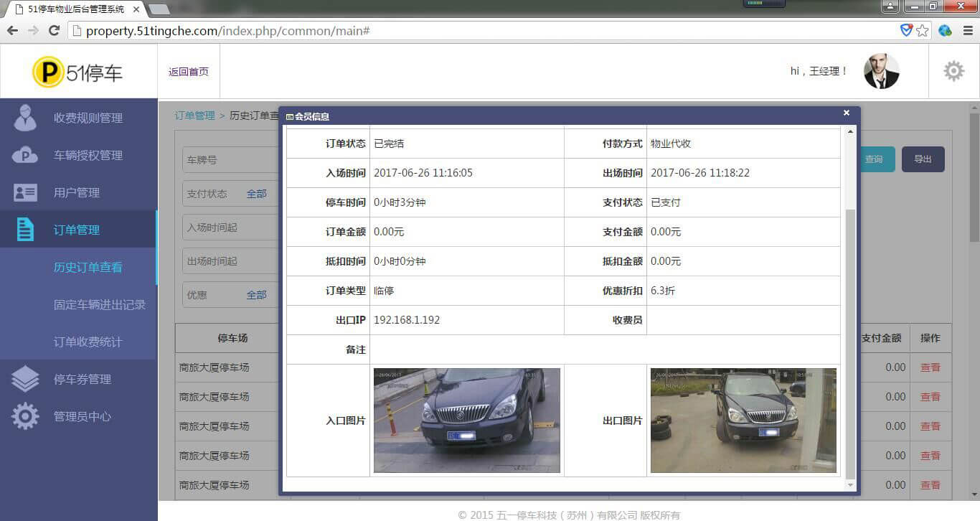Bookmark this page with star icon
This screenshot has width=980, height=521.
click(923, 31)
